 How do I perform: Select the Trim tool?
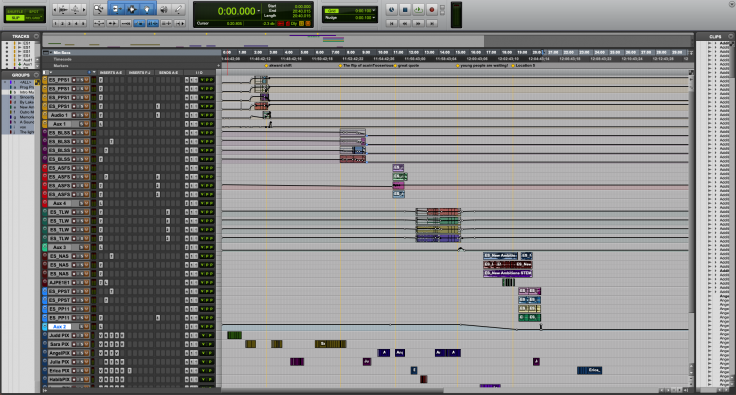pyautogui.click(x=116, y=9)
